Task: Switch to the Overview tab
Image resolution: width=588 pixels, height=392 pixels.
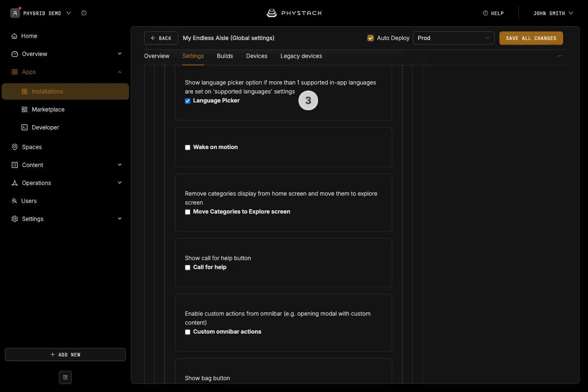Action: point(157,56)
